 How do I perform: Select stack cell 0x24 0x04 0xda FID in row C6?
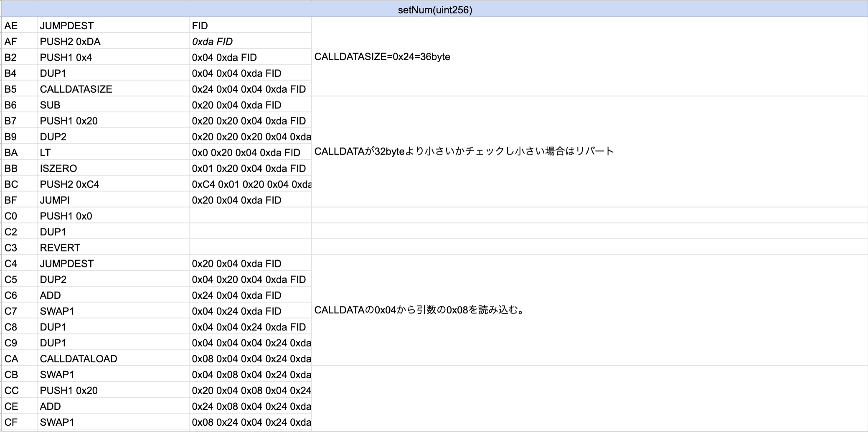pyautogui.click(x=250, y=295)
